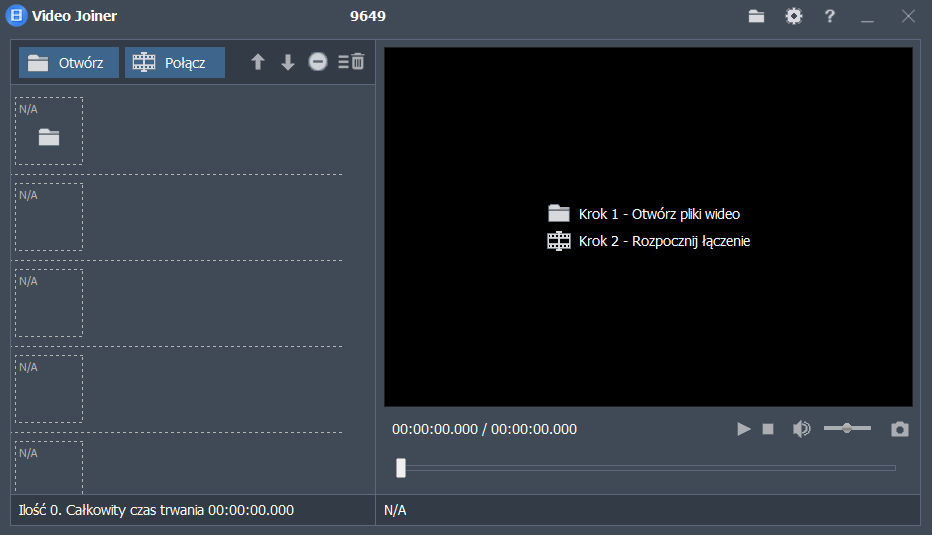
Task: Click the playback seek slider handle
Action: tap(401, 468)
